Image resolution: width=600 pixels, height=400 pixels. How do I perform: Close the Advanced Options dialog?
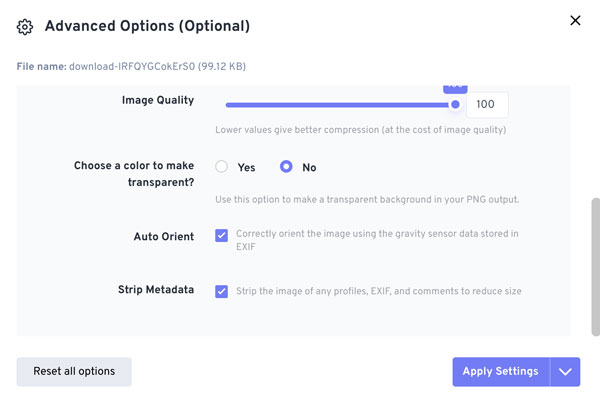(x=575, y=21)
